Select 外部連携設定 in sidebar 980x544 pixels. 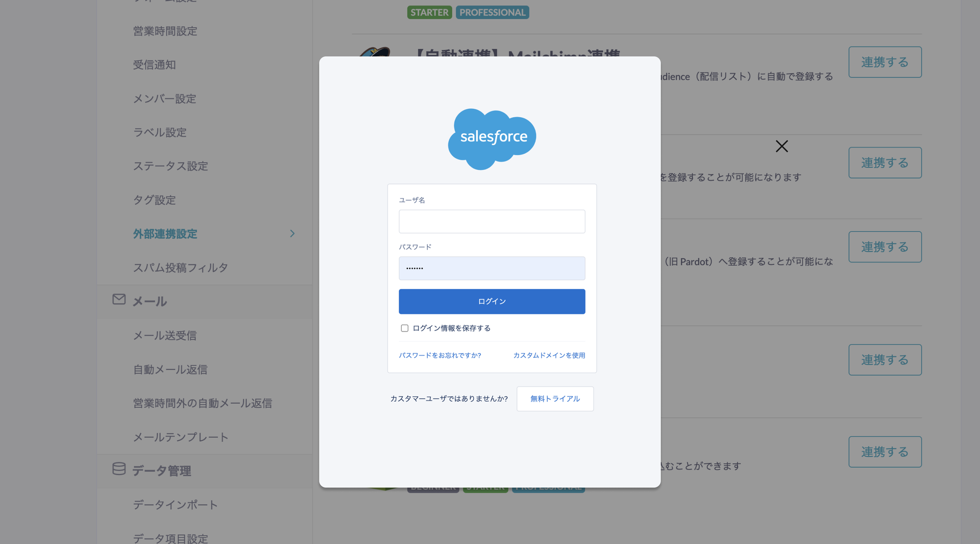click(x=165, y=234)
